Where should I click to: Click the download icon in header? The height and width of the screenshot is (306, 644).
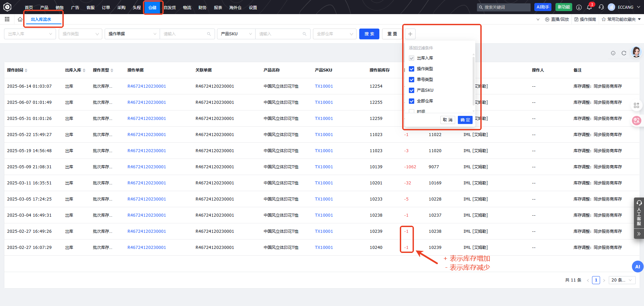[x=579, y=7]
